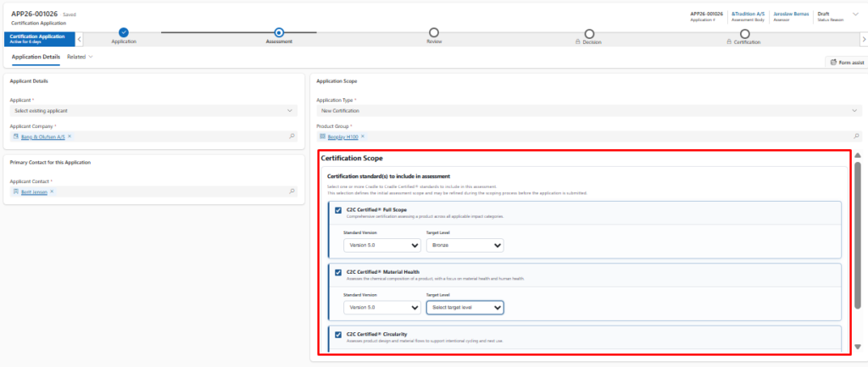Open the &Tradition A/S assessment body link

(746, 13)
